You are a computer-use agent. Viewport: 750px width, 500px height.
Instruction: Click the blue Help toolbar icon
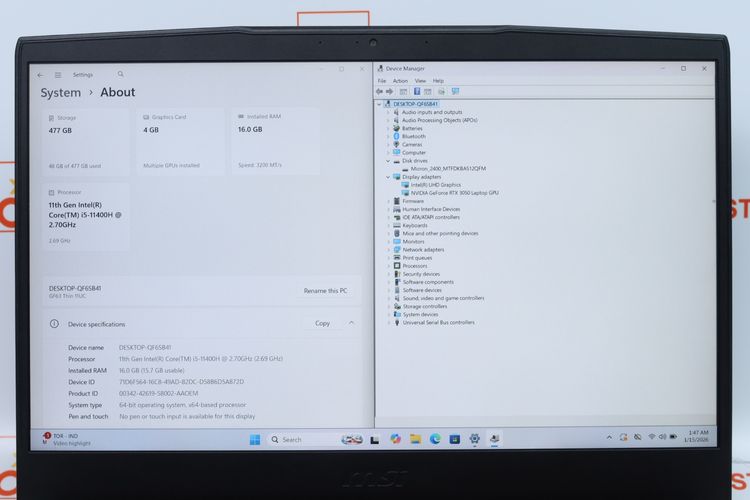pos(417,91)
